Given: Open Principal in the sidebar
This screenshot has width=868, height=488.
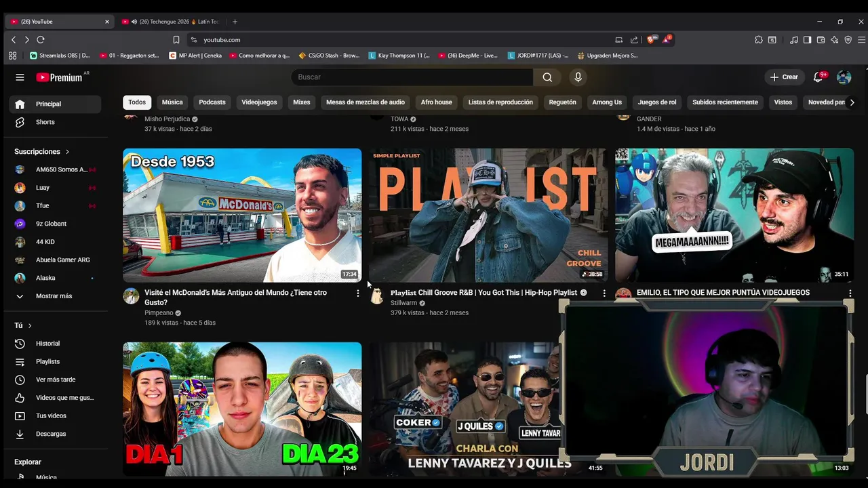Looking at the screenshot, I should point(54,104).
